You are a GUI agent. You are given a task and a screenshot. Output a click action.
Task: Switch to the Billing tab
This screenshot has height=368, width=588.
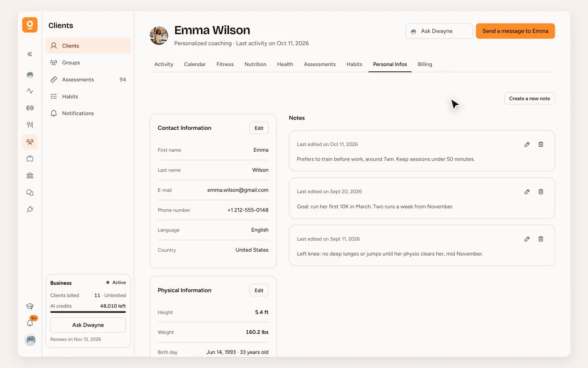point(425,64)
